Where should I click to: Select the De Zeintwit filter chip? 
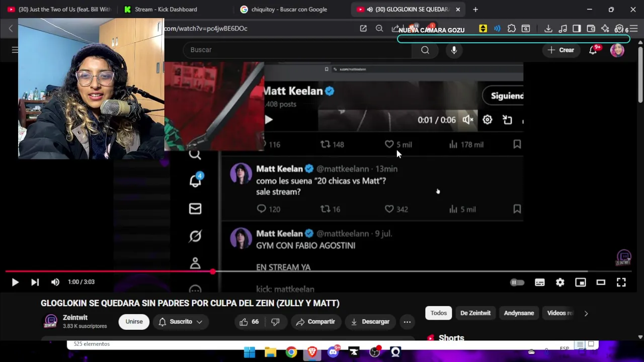click(x=475, y=313)
